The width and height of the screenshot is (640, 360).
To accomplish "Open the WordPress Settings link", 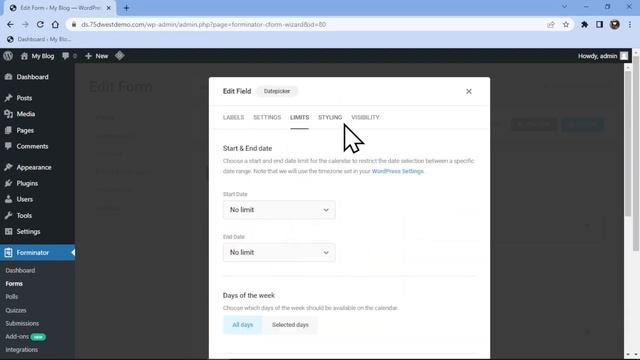I will [398, 171].
